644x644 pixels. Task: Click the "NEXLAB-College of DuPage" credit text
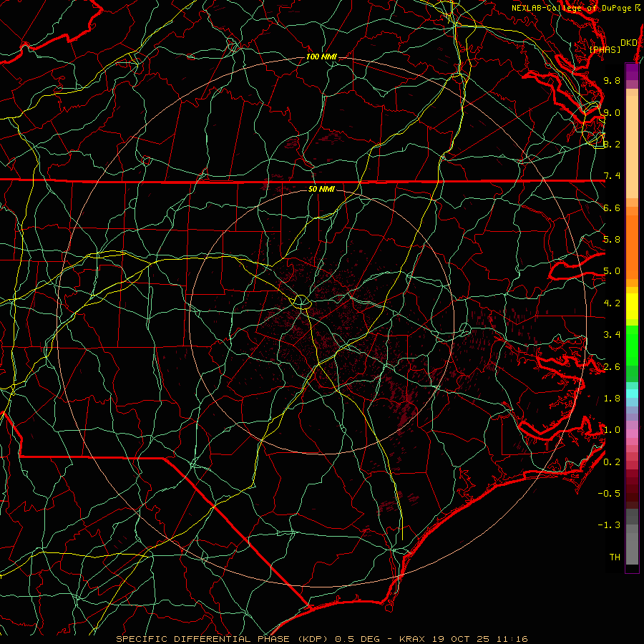click(571, 8)
